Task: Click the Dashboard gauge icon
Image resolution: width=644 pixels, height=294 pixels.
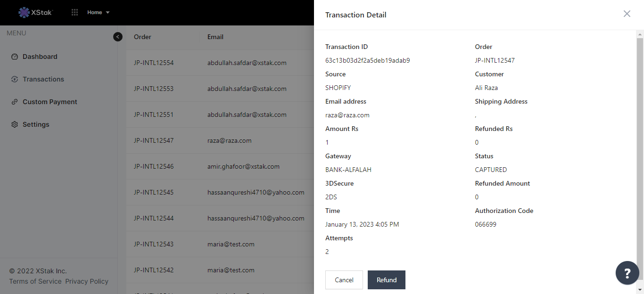Action: [x=15, y=57]
